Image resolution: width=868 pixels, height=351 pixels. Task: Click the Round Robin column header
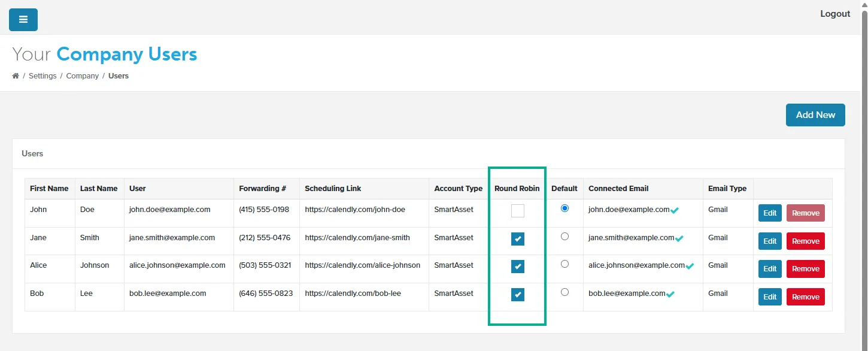tap(517, 189)
